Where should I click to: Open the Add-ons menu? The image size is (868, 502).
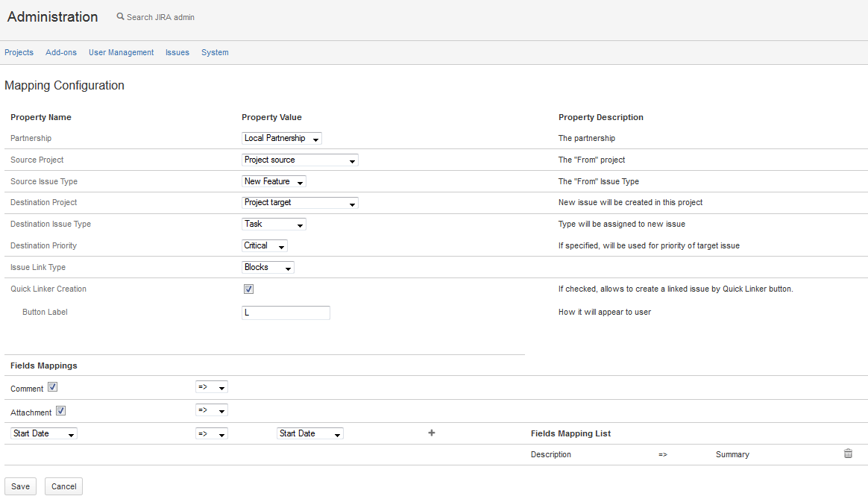pos(61,52)
